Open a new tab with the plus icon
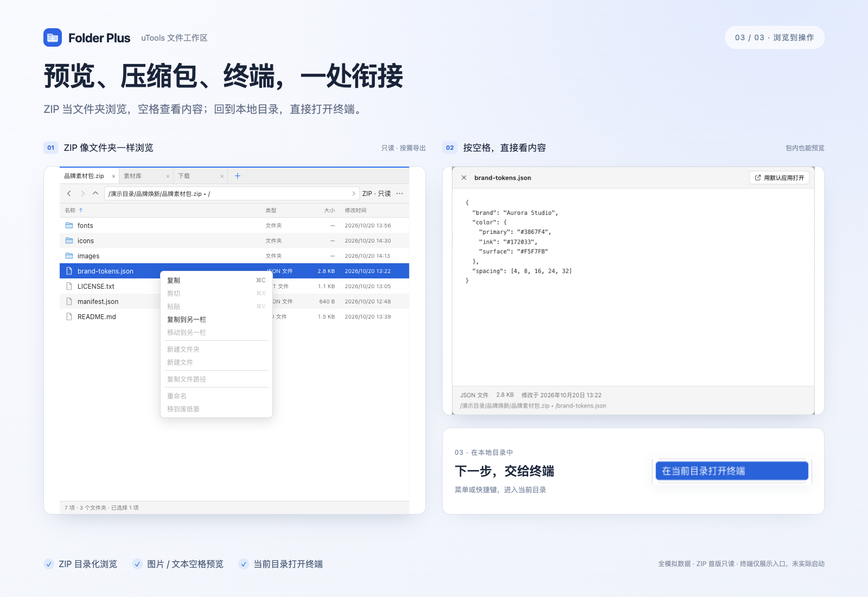This screenshot has height=597, width=868. [237, 176]
